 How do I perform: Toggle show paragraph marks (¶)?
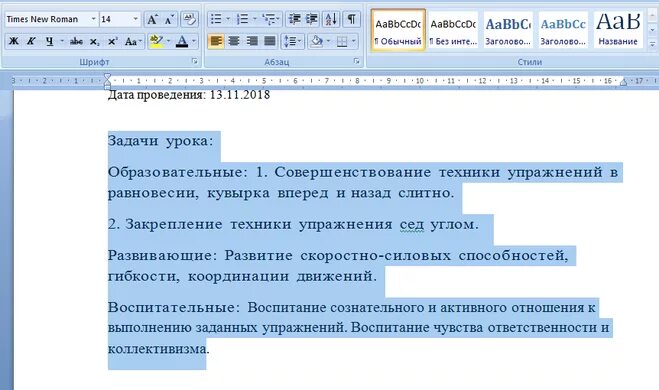point(351,19)
